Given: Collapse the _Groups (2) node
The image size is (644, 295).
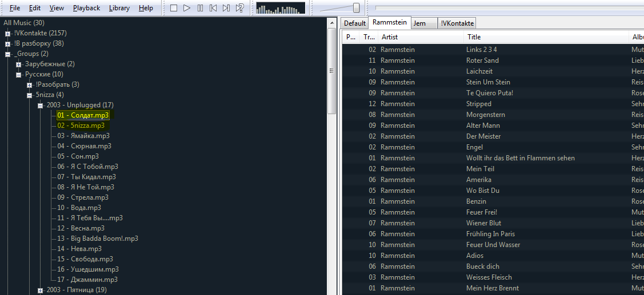Looking at the screenshot, I should [x=8, y=54].
